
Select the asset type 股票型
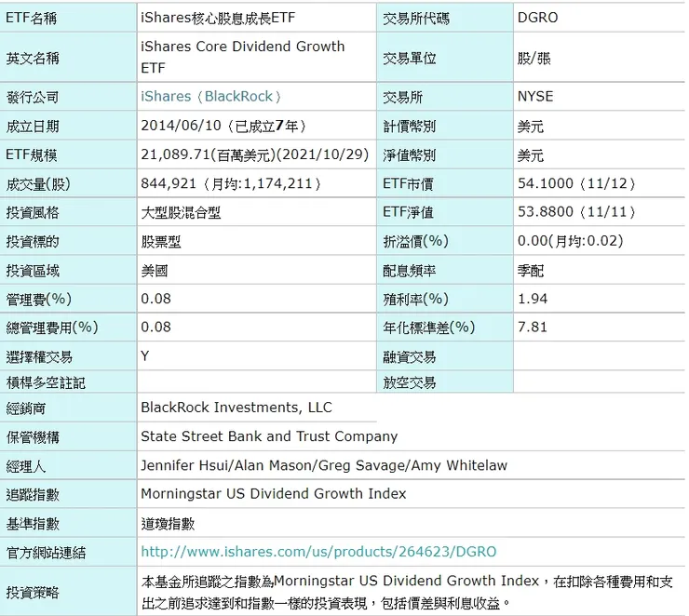pos(161,242)
